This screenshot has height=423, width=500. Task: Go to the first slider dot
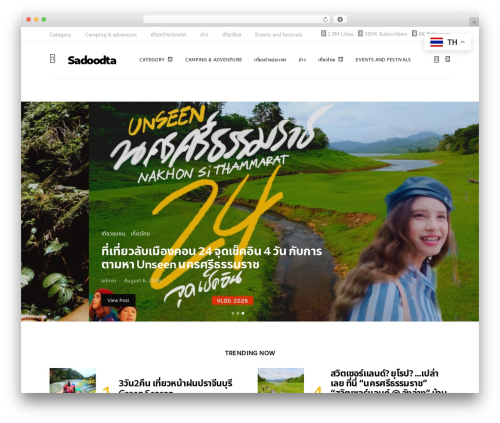(x=233, y=313)
